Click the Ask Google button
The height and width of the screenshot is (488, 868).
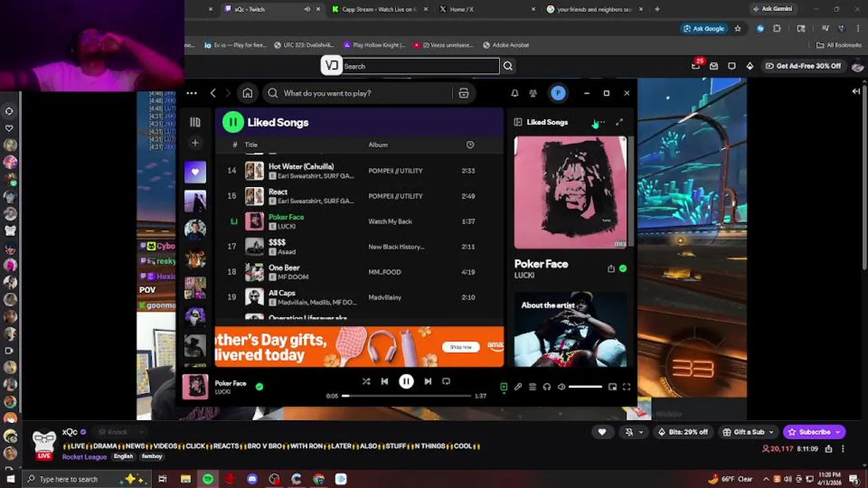[703, 28]
